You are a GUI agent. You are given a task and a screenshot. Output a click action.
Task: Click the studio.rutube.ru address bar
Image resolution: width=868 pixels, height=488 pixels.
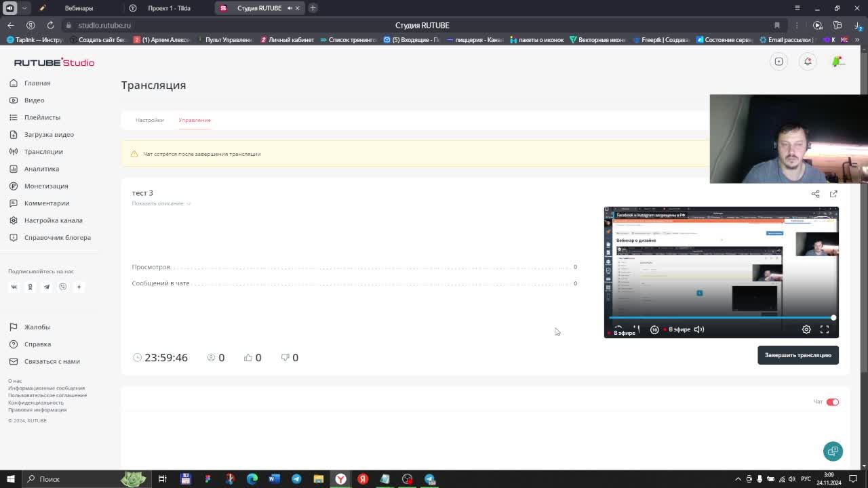point(104,25)
